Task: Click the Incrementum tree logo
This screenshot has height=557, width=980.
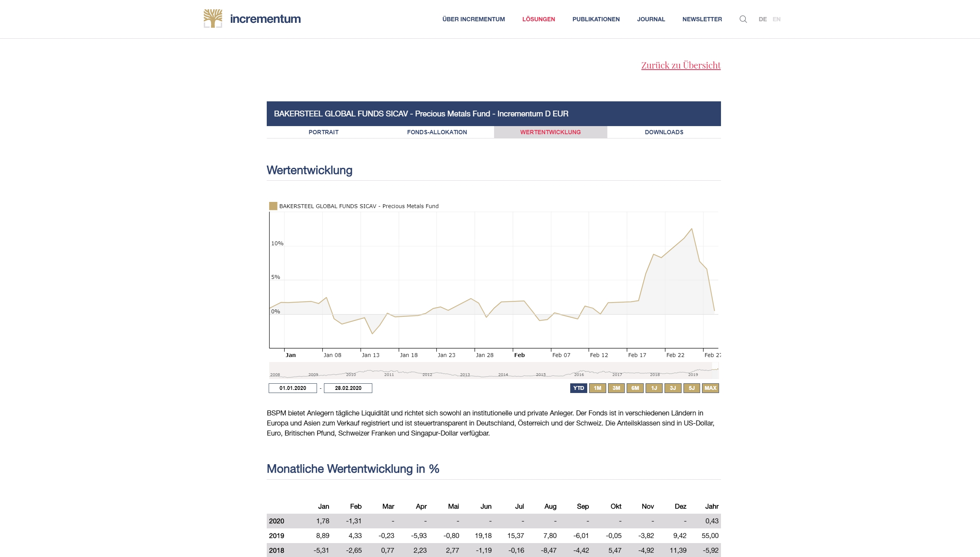Action: pos(213,19)
